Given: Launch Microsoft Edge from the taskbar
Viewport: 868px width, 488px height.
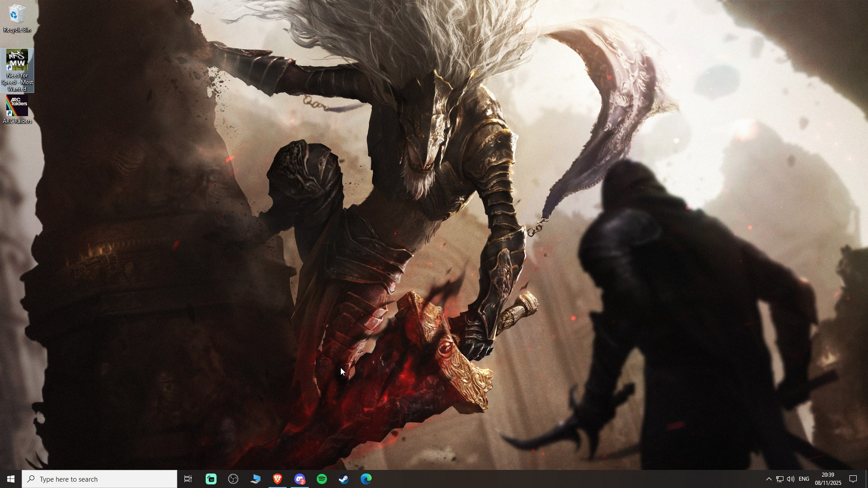Looking at the screenshot, I should [x=366, y=479].
